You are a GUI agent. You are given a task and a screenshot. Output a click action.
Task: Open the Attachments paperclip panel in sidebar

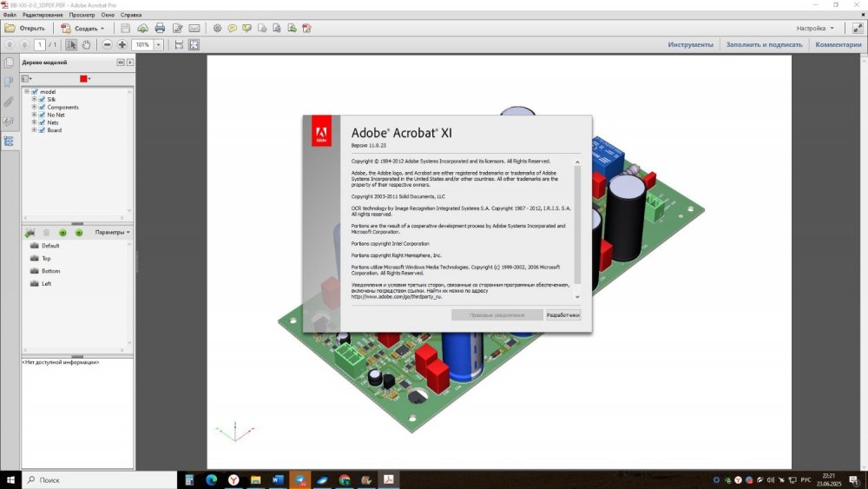pyautogui.click(x=9, y=102)
